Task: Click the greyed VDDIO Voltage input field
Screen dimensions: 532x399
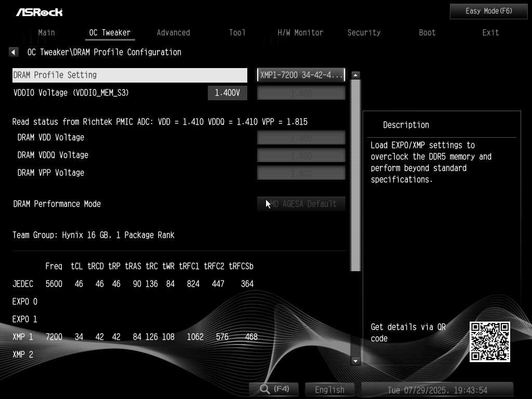Action: click(x=301, y=92)
